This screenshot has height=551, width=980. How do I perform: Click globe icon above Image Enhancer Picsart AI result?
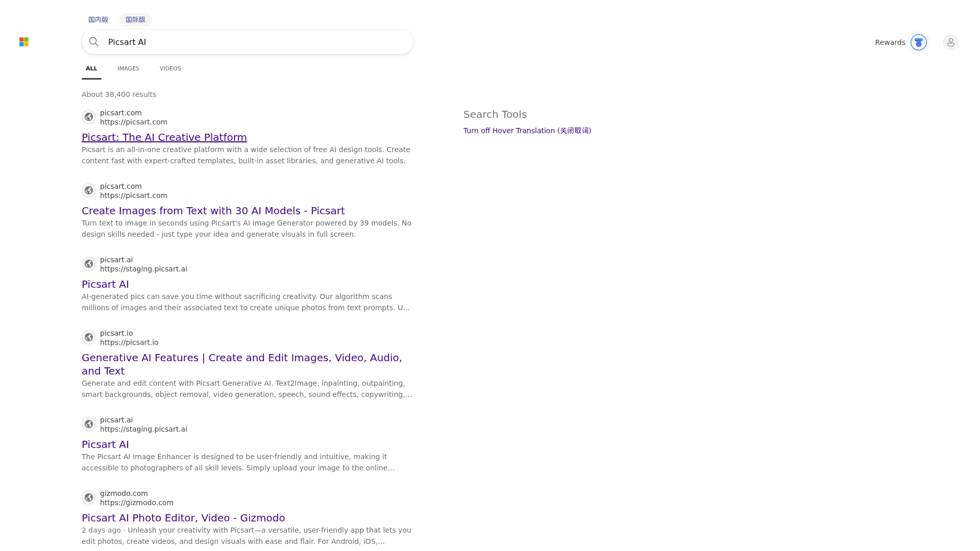[89, 424]
